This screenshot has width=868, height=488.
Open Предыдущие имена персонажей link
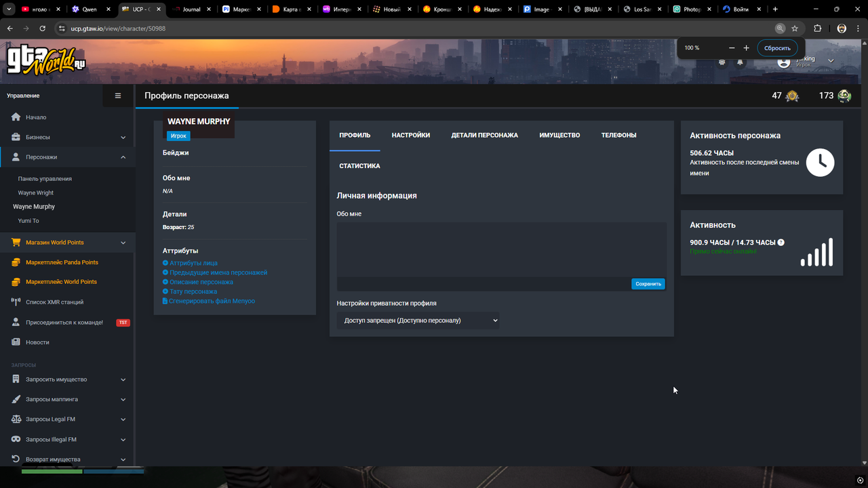pyautogui.click(x=218, y=272)
